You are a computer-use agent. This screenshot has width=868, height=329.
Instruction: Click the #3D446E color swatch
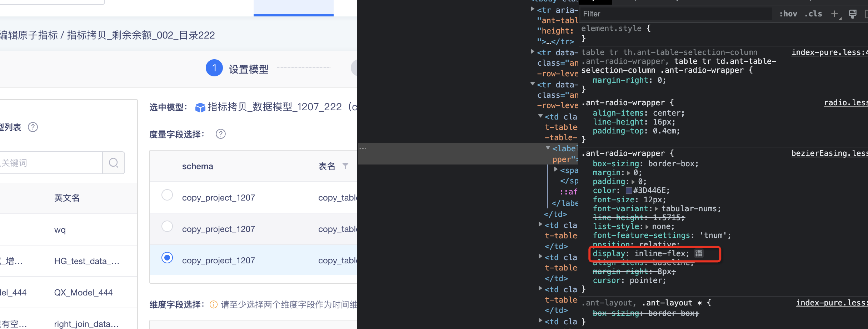tap(629, 190)
